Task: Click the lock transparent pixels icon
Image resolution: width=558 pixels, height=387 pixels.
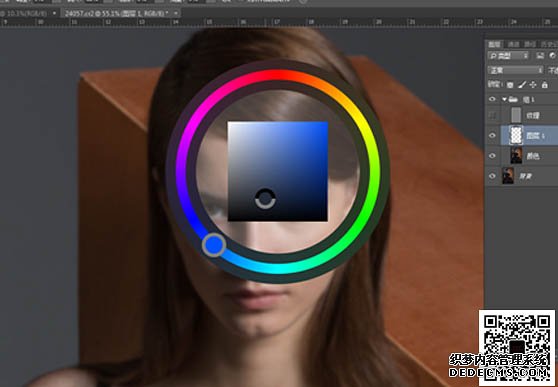Action: pyautogui.click(x=510, y=85)
